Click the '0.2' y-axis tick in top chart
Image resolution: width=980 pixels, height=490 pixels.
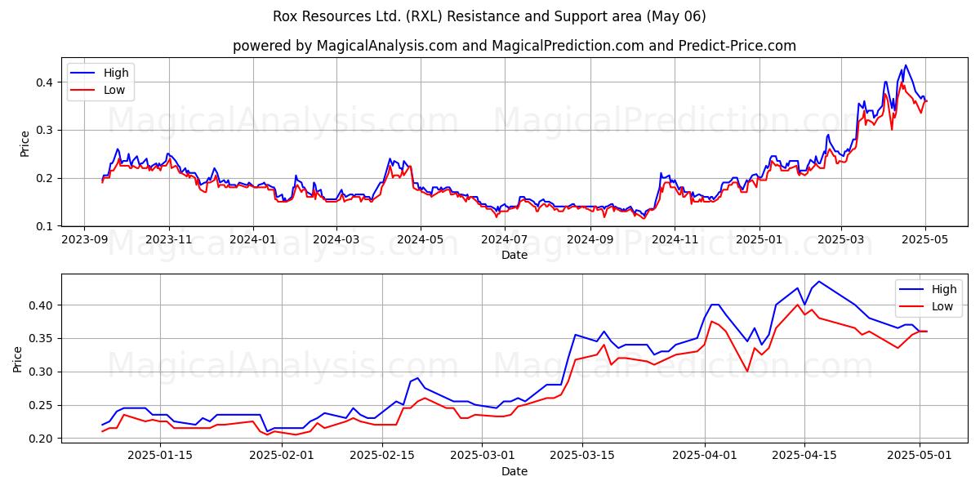pos(47,178)
